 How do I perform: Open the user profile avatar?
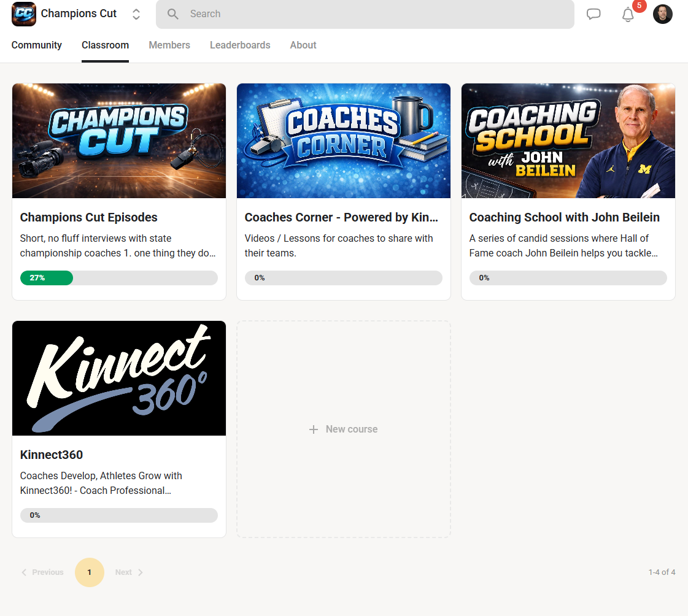pos(662,14)
